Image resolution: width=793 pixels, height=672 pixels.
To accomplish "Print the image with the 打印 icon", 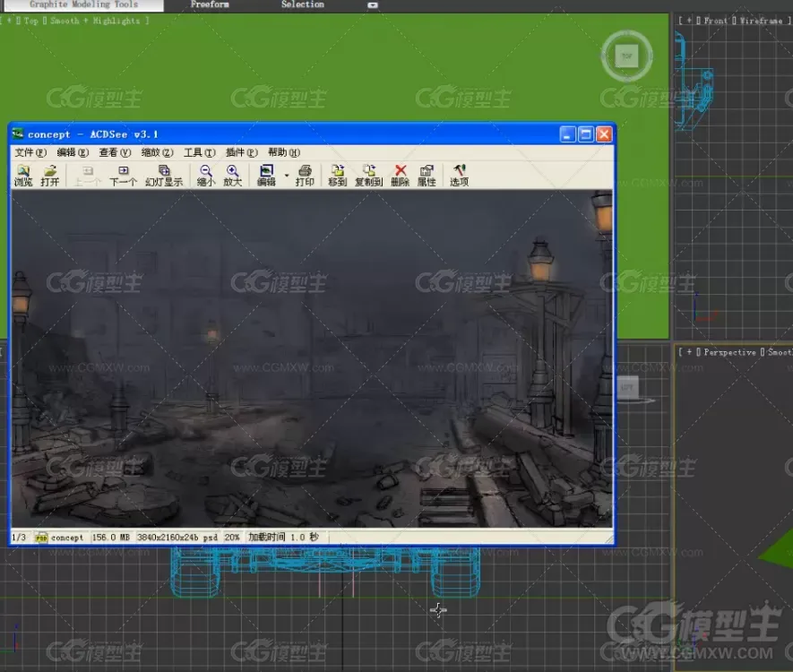I will point(305,176).
